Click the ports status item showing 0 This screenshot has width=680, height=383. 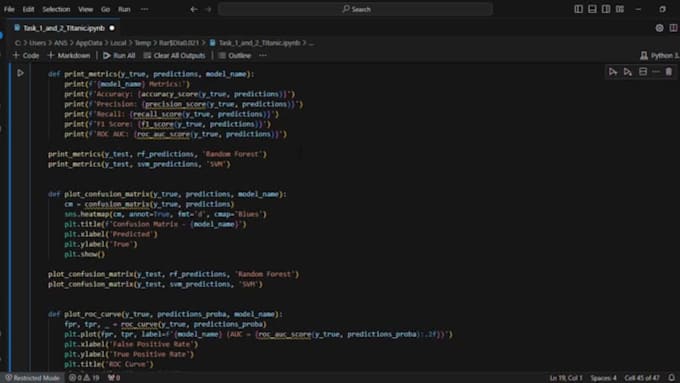[x=114, y=378]
